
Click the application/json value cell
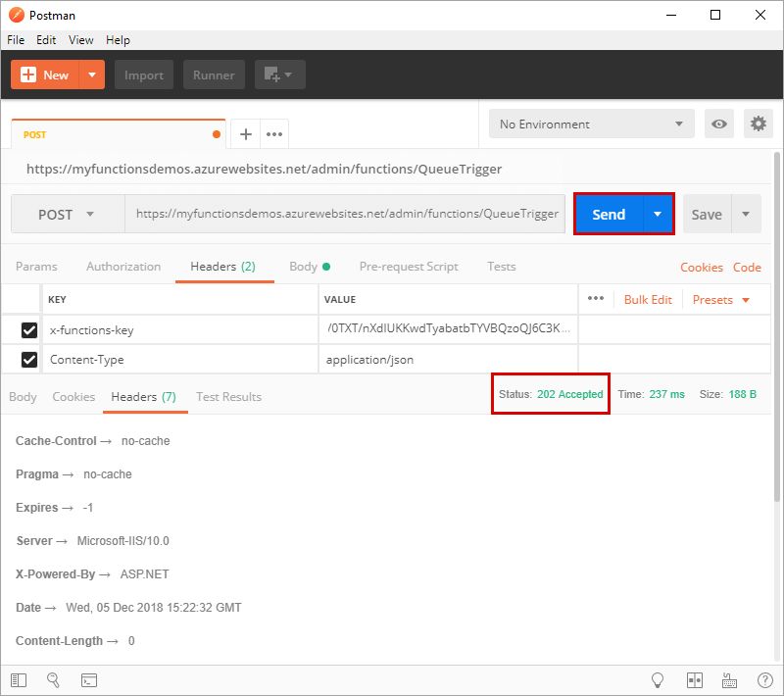point(448,360)
